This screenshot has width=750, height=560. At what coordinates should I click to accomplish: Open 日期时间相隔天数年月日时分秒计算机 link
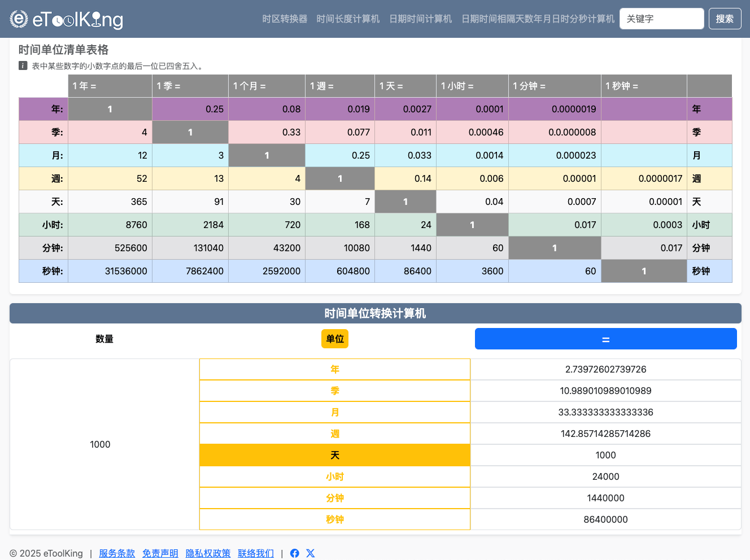point(538,19)
